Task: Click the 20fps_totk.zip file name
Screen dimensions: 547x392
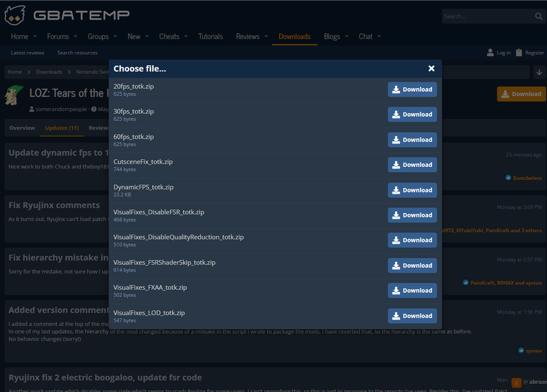Action: point(134,86)
